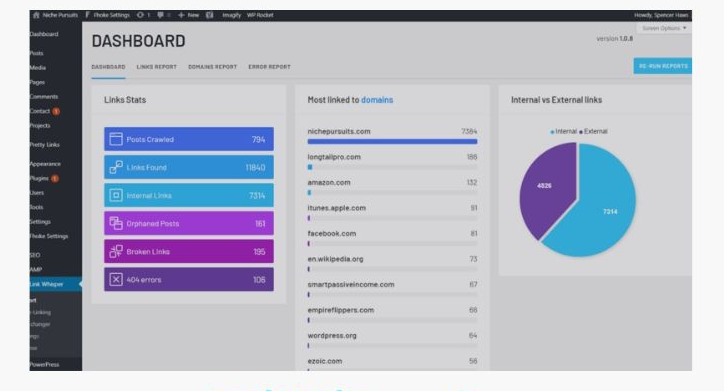The height and width of the screenshot is (391, 724).
Task: Select Link Whisper in the sidebar
Action: 56,284
